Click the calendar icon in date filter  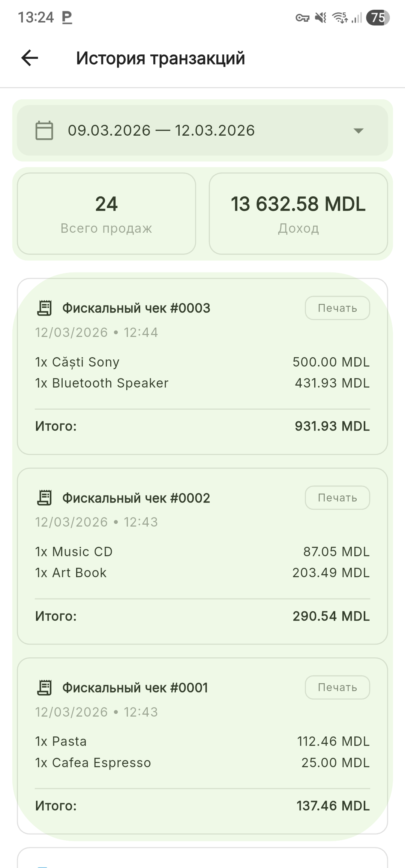pos(44,130)
